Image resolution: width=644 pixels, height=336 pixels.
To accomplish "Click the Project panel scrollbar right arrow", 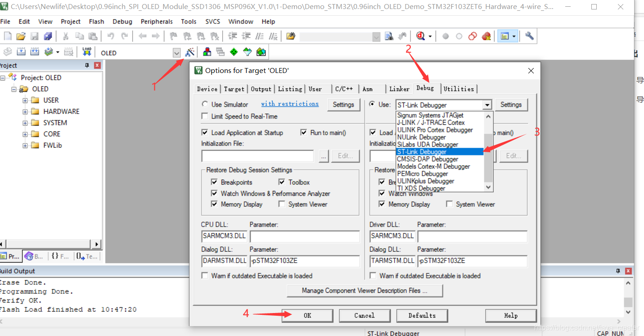I will 97,244.
